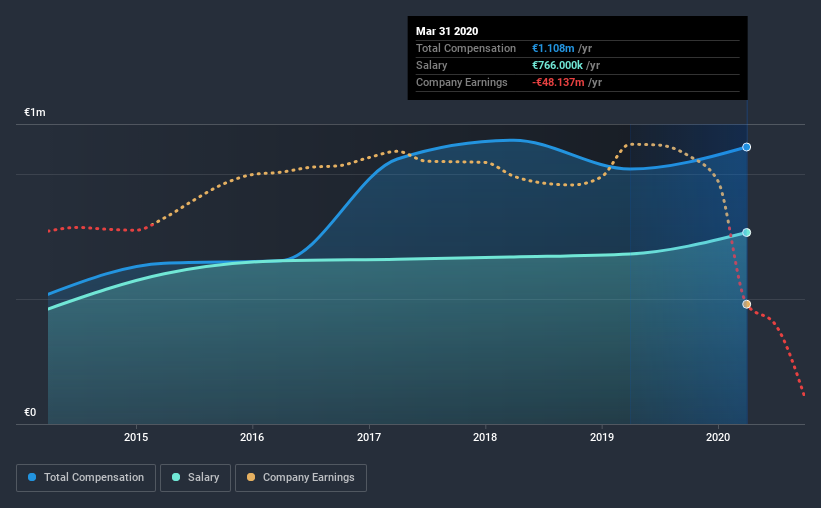Viewport: 821px width, 508px height.
Task: Click the tooltip's Company Earnings label
Action: [461, 83]
